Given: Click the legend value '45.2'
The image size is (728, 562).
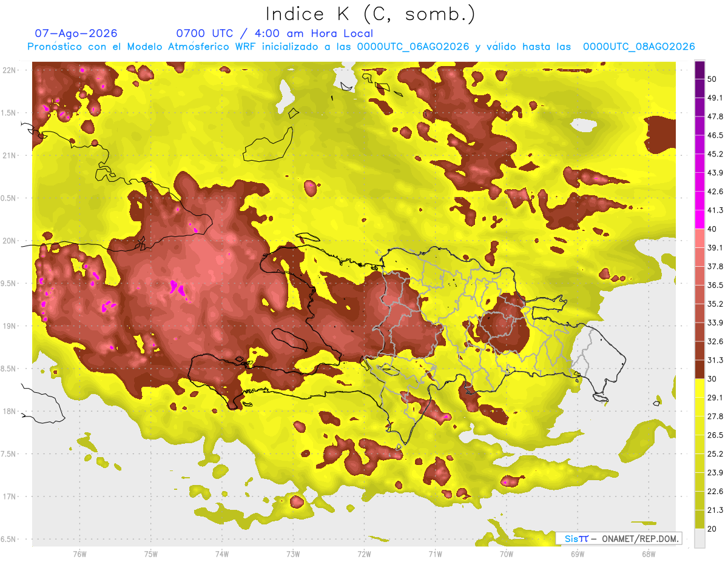Looking at the screenshot, I should (x=715, y=154).
